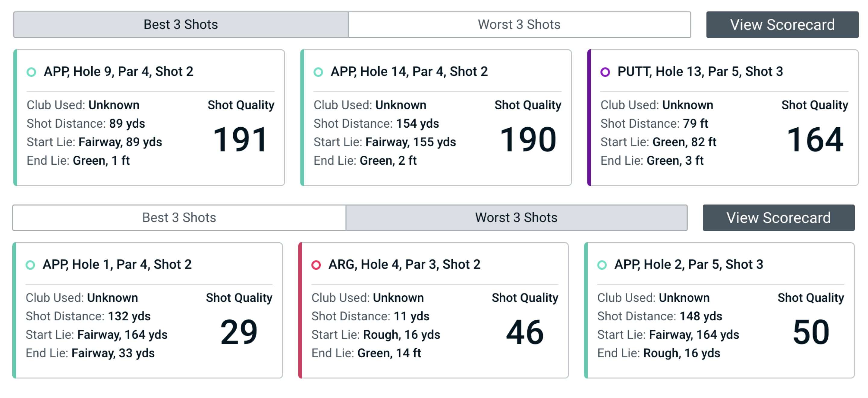Open the APP Hole 9 shot card title
Viewport: 868px width, 398px height.
(118, 71)
